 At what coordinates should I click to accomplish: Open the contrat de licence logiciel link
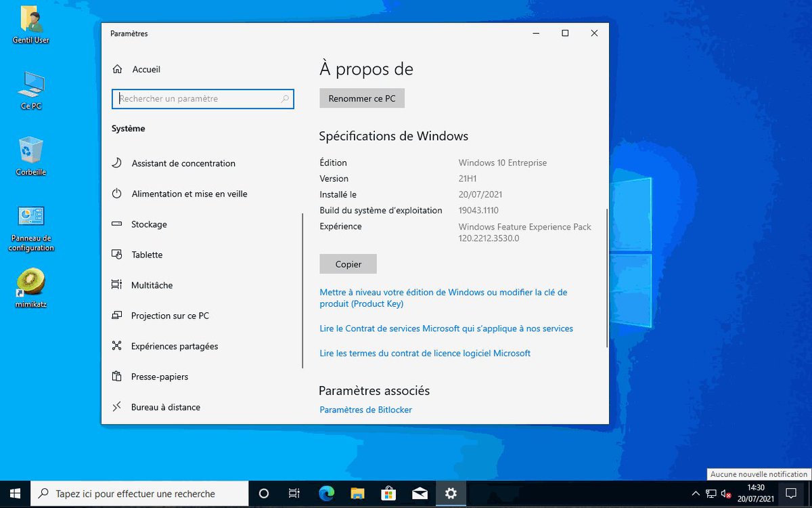pyautogui.click(x=425, y=353)
